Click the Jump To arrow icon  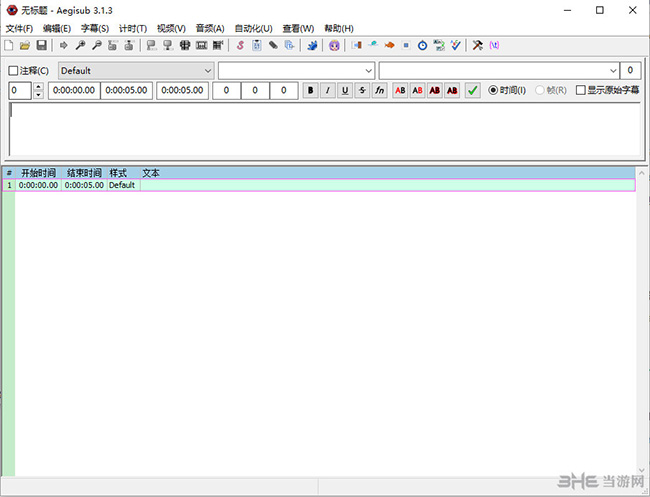pyautogui.click(x=63, y=45)
